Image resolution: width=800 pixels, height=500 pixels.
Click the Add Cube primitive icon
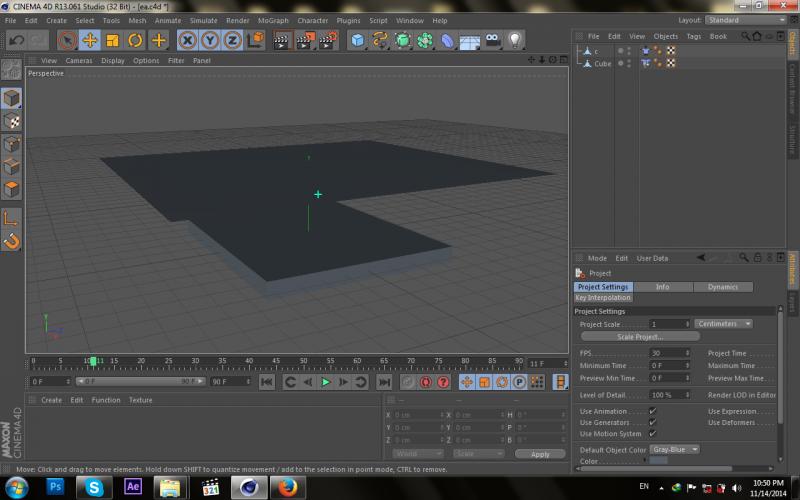tap(357, 41)
